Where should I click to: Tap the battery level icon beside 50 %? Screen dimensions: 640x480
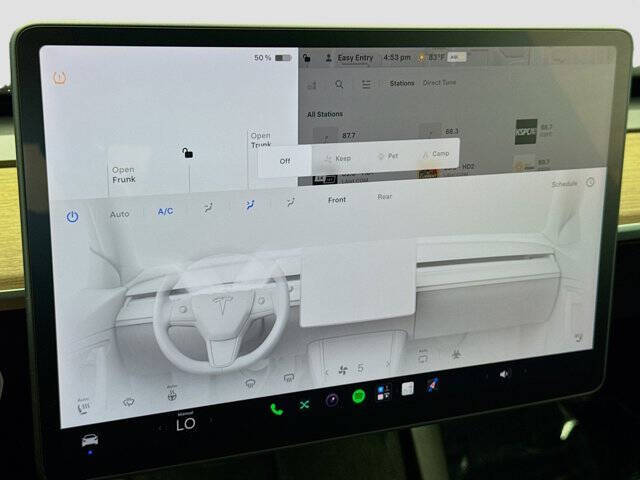coord(283,58)
